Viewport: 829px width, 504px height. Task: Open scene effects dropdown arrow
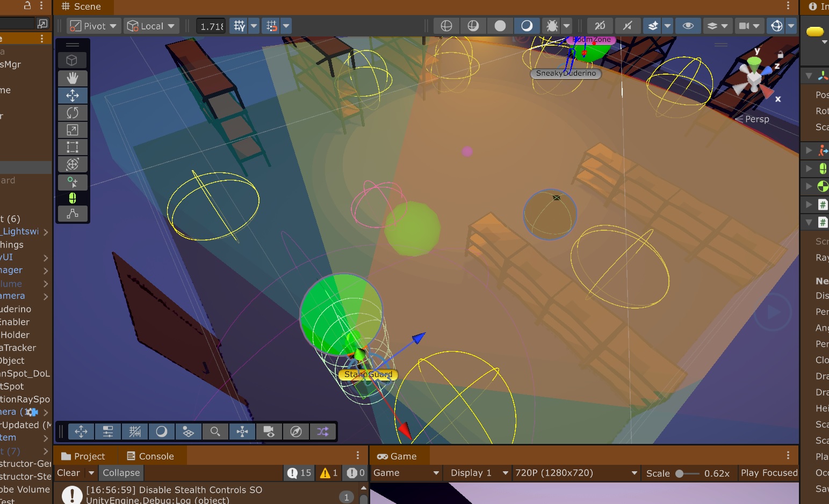[668, 26]
